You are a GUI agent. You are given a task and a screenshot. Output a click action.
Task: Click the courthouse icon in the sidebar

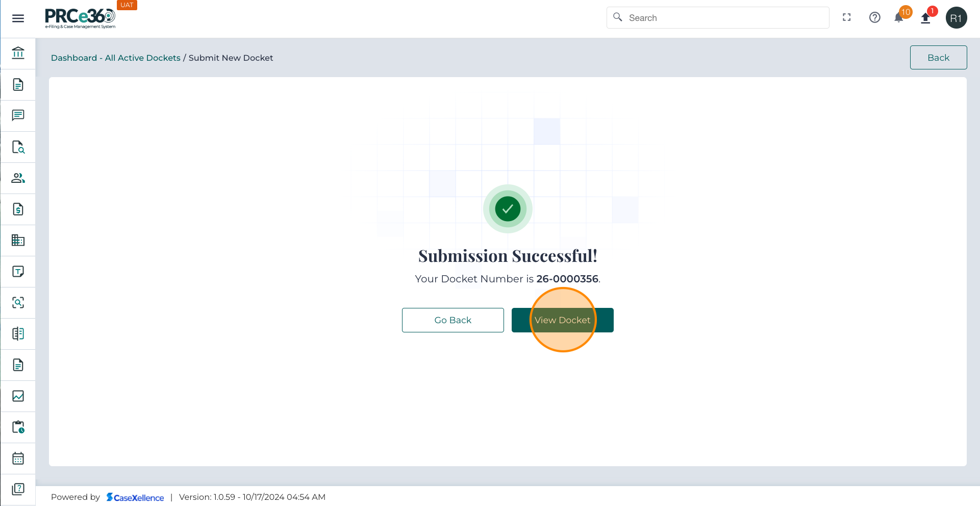[18, 53]
